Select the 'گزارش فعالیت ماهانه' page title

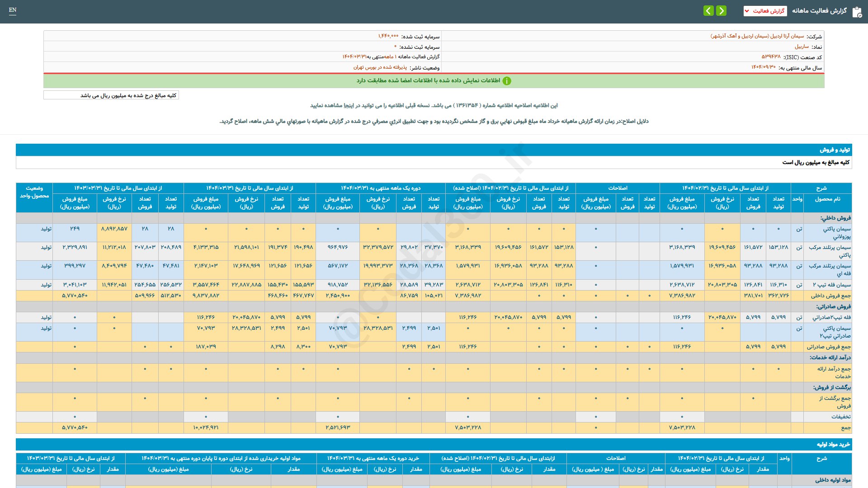coord(819,11)
